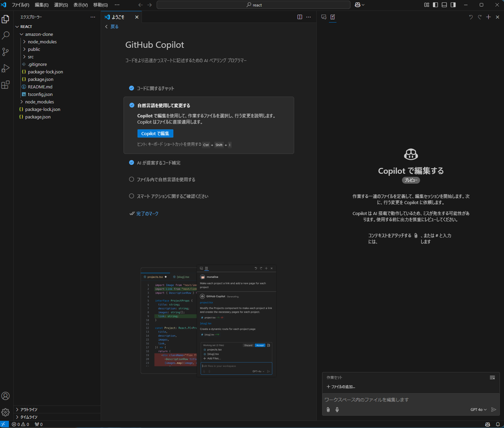Viewport: 504px width, 428px height.
Task: Focus the Copilot edit prompt input
Action: tap(411, 400)
